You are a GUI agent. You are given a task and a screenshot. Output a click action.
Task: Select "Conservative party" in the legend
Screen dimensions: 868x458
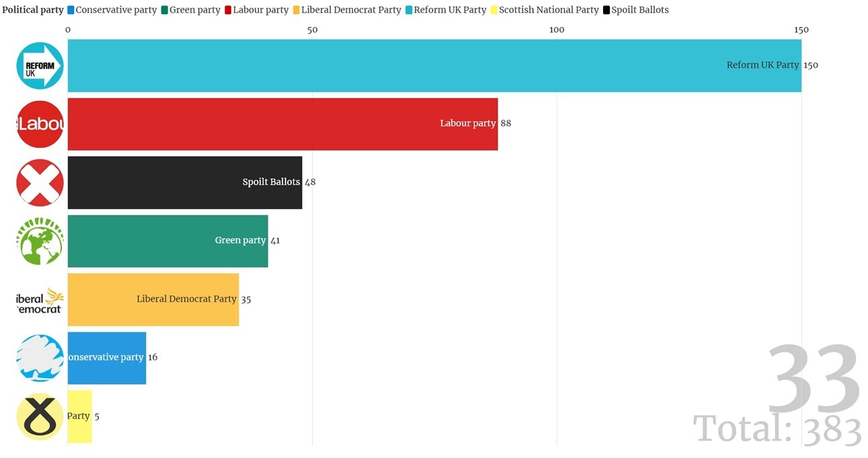116,10
